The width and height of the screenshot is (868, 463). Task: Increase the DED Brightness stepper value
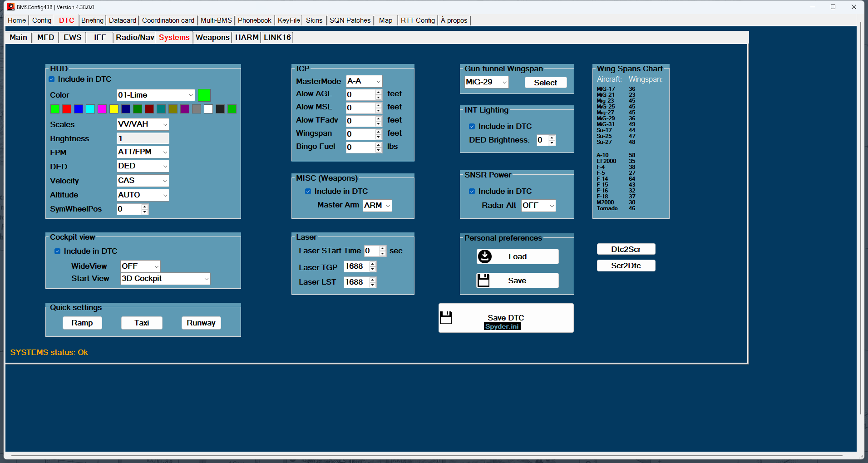coord(552,138)
